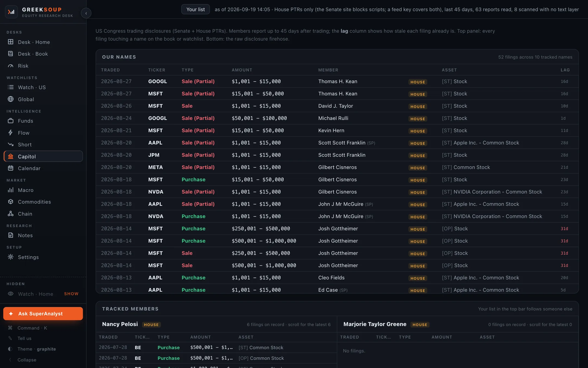Screen dimensions: 588x368
Task: Click the Marjorie Taylor Greene heading
Action: (375, 324)
